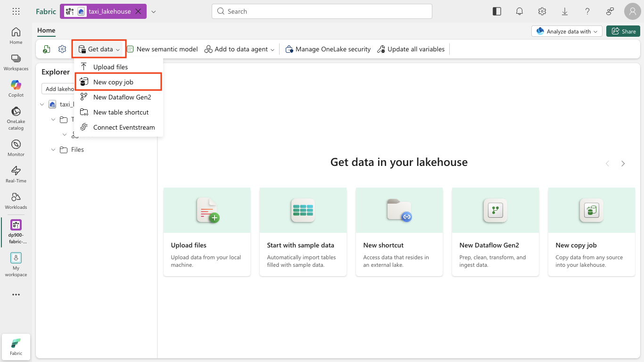Go to Home in sidebar
Image resolution: width=644 pixels, height=362 pixels.
point(16,36)
